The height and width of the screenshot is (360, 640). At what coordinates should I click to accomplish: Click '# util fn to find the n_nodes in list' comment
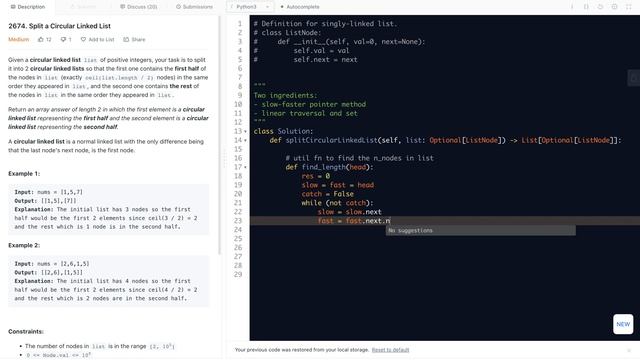[x=360, y=158]
